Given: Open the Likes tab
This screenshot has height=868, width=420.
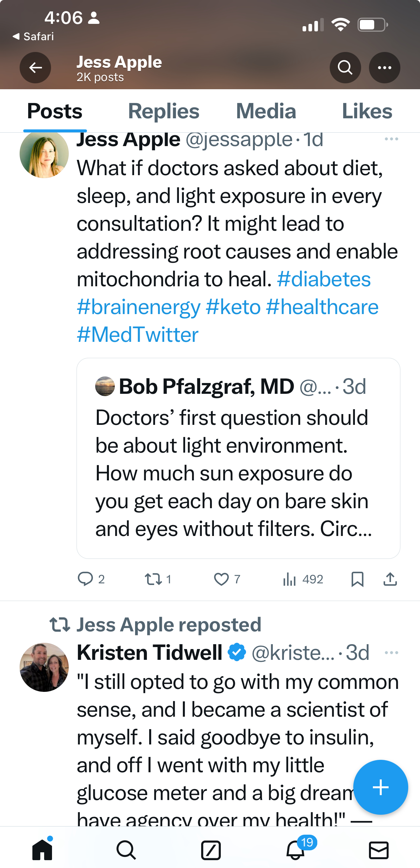Looking at the screenshot, I should coord(367,111).
